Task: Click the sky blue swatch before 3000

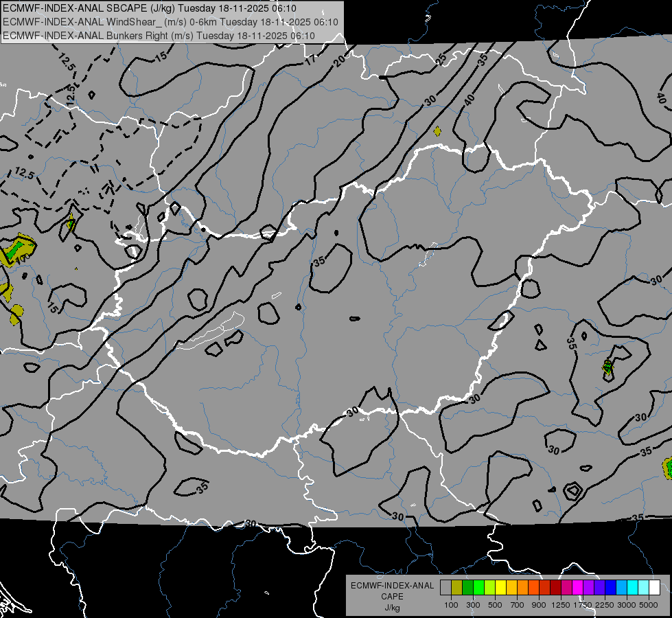Action: coord(621,588)
